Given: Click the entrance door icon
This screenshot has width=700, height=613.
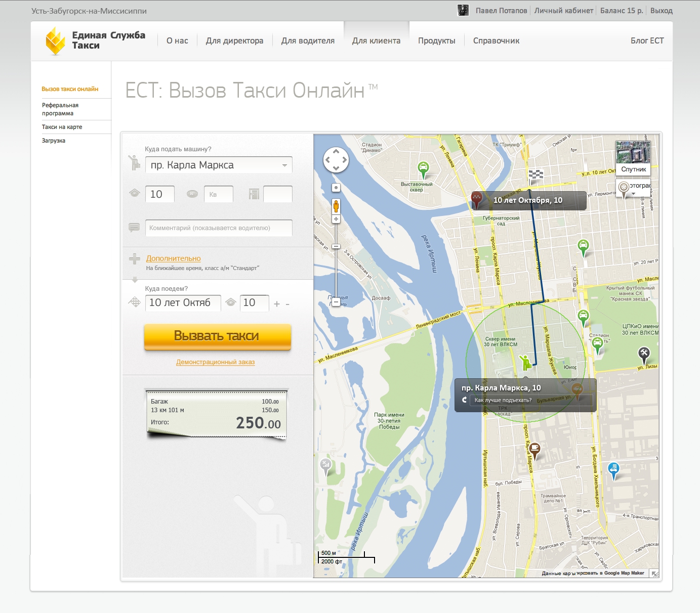Looking at the screenshot, I should 254,194.
